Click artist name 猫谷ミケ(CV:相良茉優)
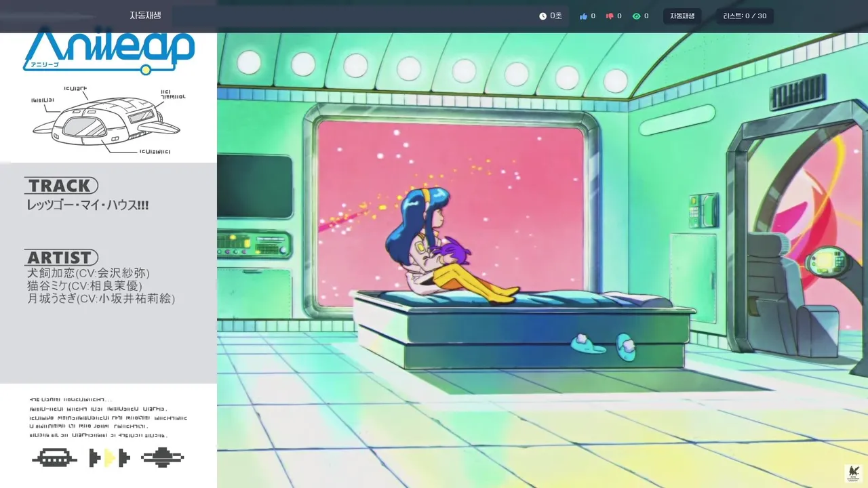The height and width of the screenshot is (488, 868). coord(85,286)
